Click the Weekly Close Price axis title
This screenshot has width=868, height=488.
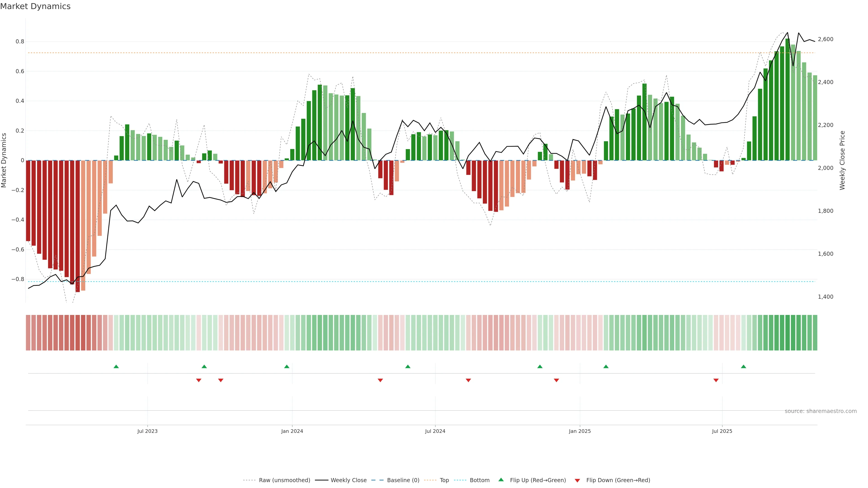coord(842,160)
